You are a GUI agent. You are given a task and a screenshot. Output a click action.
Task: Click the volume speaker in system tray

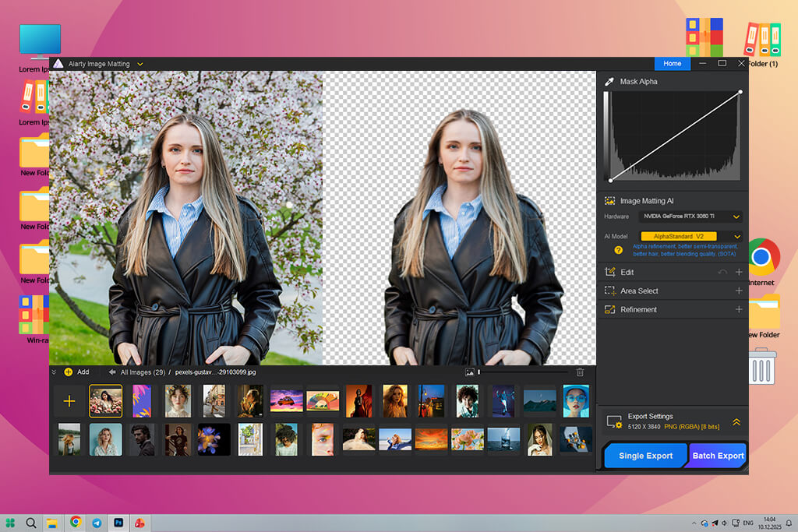coord(724,523)
